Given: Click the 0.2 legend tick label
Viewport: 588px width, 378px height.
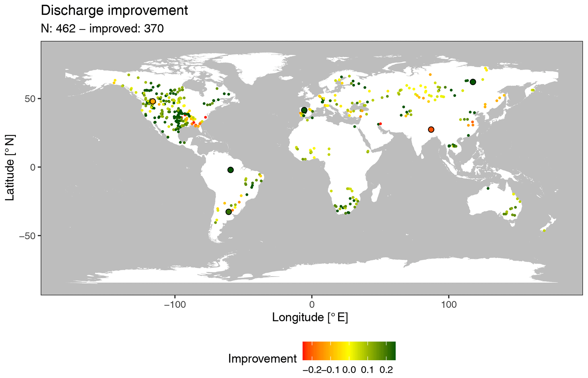Looking at the screenshot, I should [386, 370].
